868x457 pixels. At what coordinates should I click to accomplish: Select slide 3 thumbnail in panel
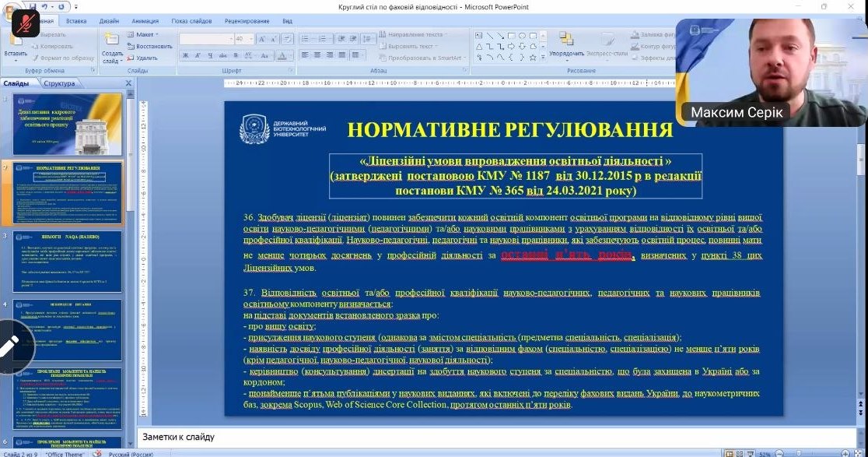(78, 262)
